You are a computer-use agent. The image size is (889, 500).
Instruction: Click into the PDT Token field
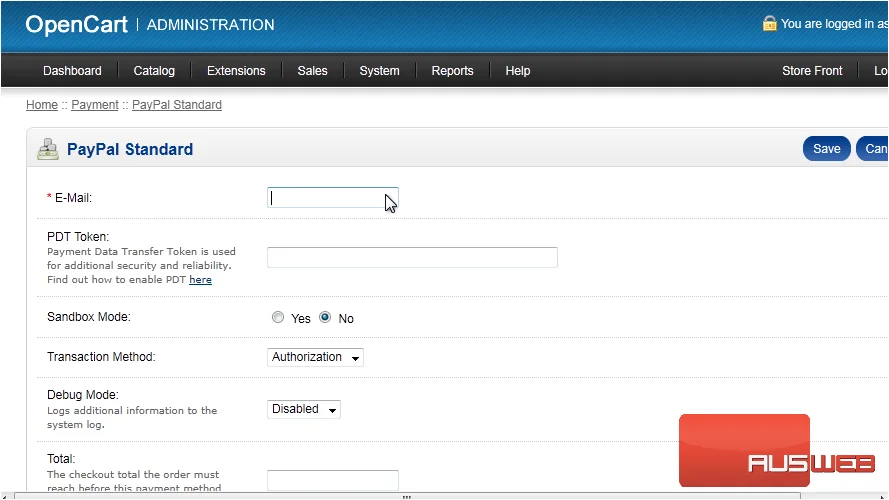(x=412, y=257)
